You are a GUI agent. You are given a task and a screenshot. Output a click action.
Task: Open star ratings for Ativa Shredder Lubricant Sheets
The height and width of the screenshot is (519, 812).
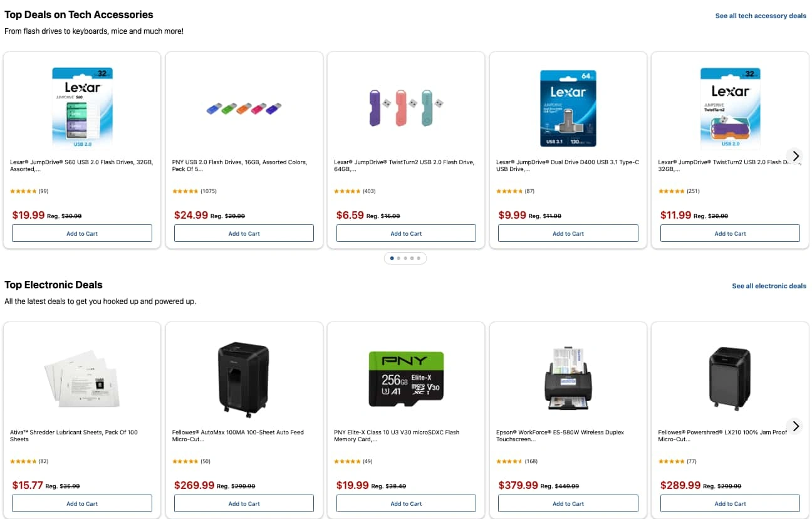pyautogui.click(x=24, y=461)
